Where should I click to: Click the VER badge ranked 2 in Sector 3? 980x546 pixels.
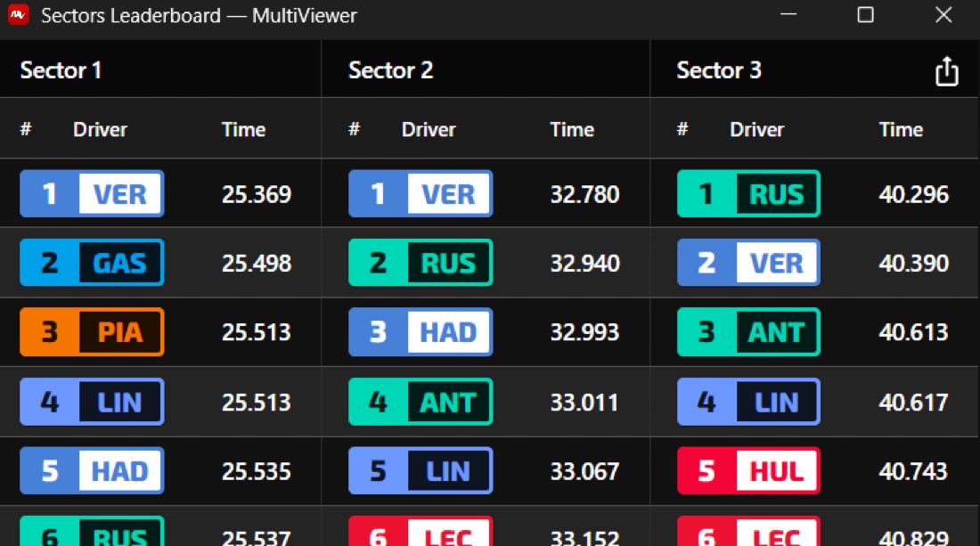pyautogui.click(x=748, y=263)
